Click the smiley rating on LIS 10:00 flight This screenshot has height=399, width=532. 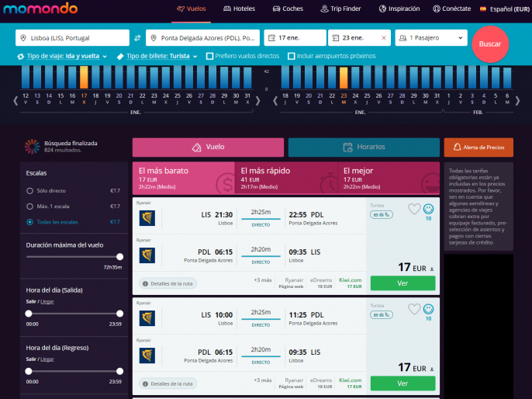[x=429, y=309]
